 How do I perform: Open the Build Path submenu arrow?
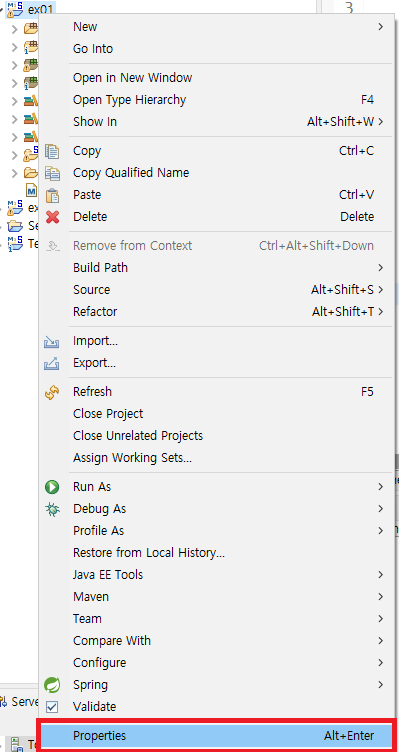(381, 268)
